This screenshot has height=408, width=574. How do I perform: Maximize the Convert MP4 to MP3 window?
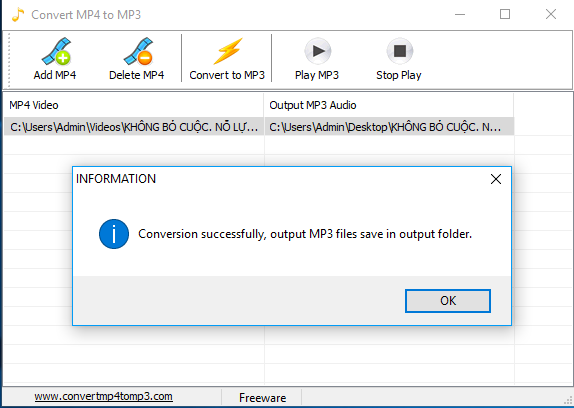click(505, 14)
